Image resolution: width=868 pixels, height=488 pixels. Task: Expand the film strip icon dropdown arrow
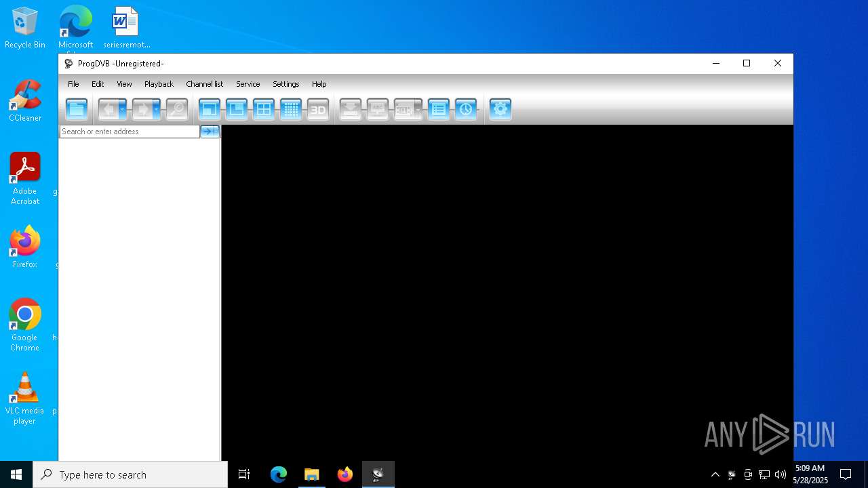tap(418, 109)
